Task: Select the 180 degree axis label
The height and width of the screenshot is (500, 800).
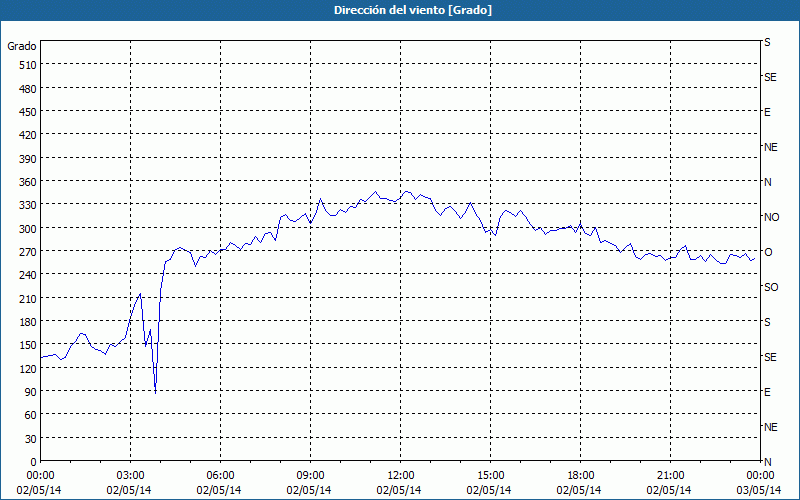Action: [x=29, y=322]
